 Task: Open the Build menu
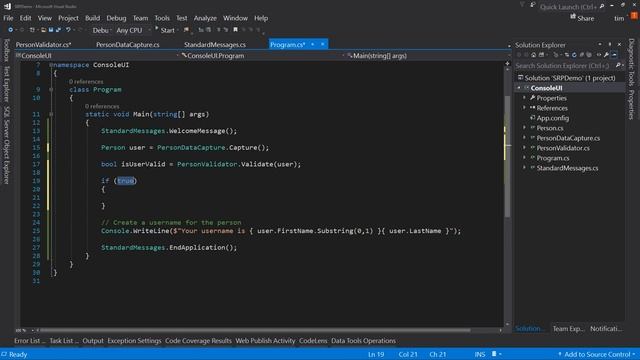click(x=92, y=18)
